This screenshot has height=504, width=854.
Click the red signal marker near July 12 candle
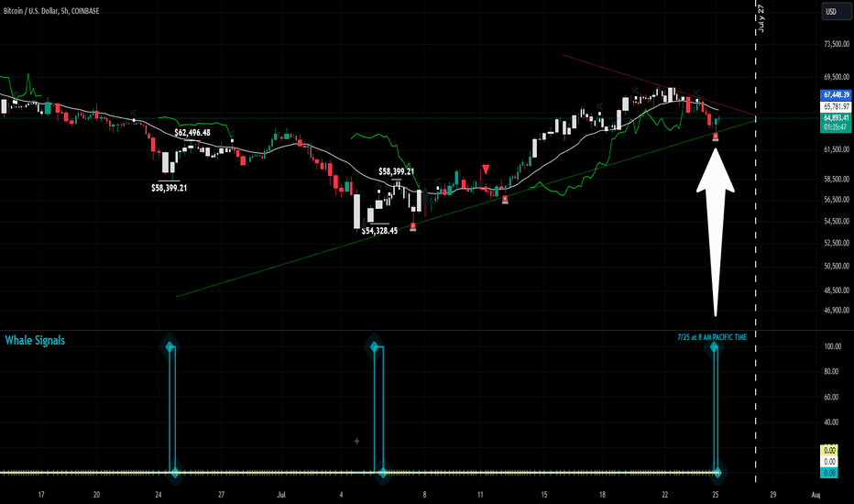tap(505, 200)
